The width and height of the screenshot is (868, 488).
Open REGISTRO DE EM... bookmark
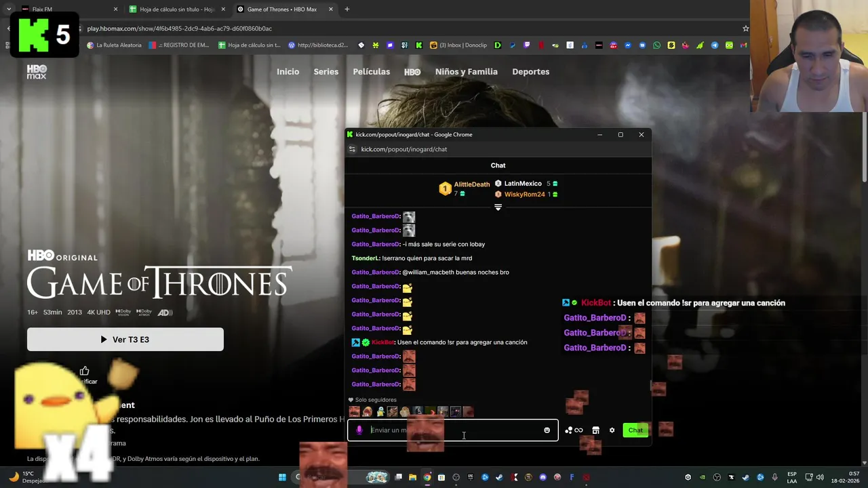[x=179, y=45]
